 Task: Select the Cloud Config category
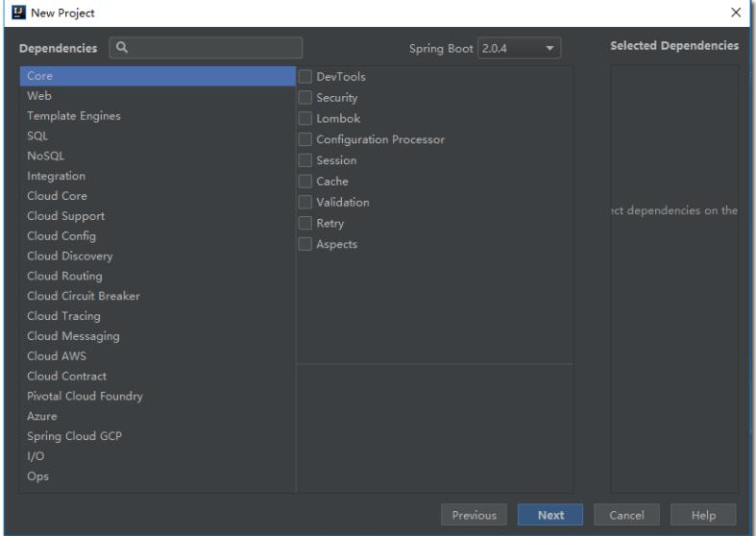pyautogui.click(x=158, y=236)
